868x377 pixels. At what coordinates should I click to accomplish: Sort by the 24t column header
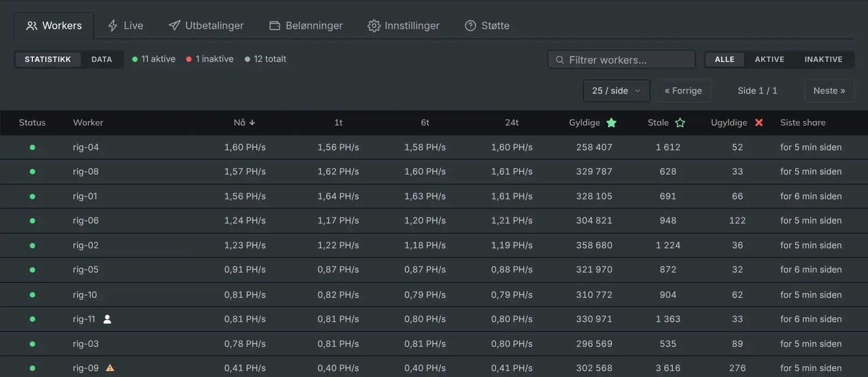[x=512, y=123]
